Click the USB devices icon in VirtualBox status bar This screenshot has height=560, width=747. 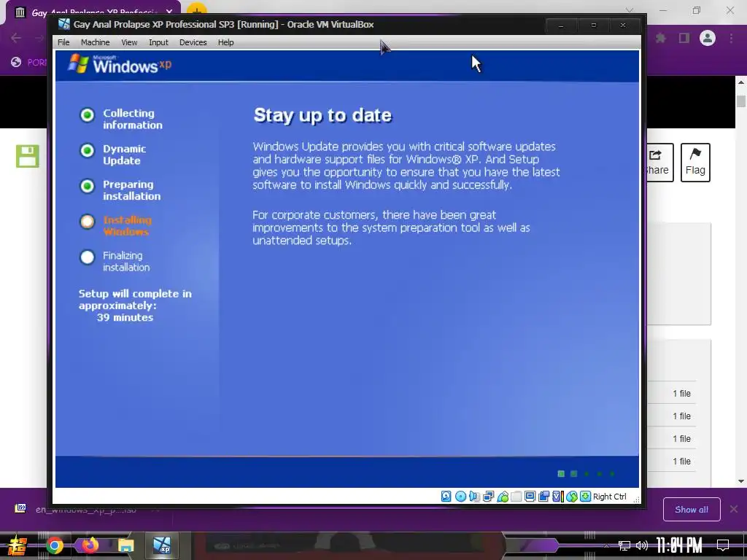coord(502,497)
